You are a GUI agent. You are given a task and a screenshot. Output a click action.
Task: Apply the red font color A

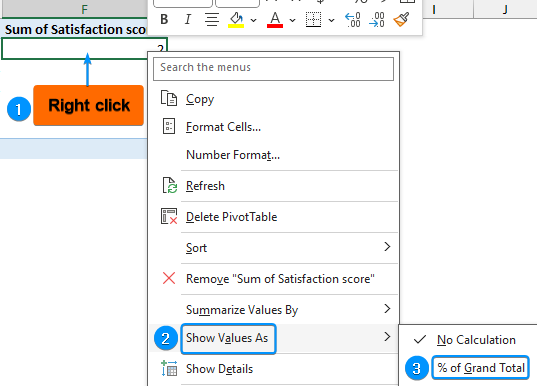click(x=275, y=20)
